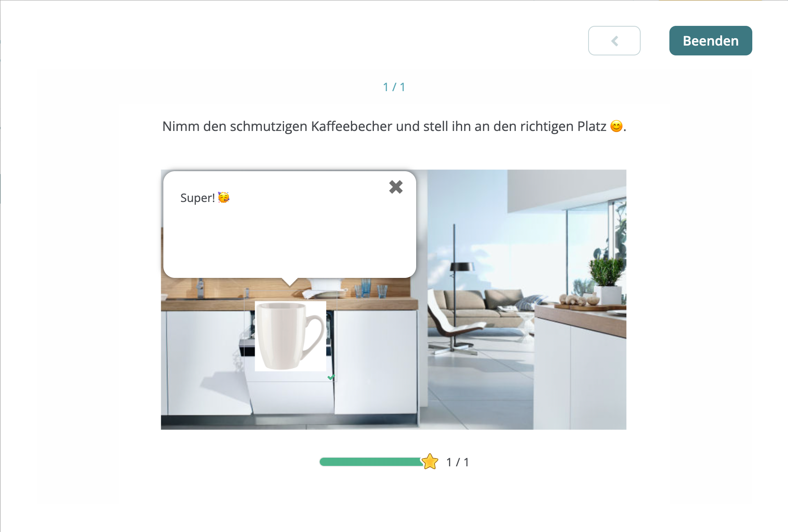Image resolution: width=788 pixels, height=532 pixels.
Task: Click the smiling emoji in the instruction
Action: pyautogui.click(x=616, y=126)
